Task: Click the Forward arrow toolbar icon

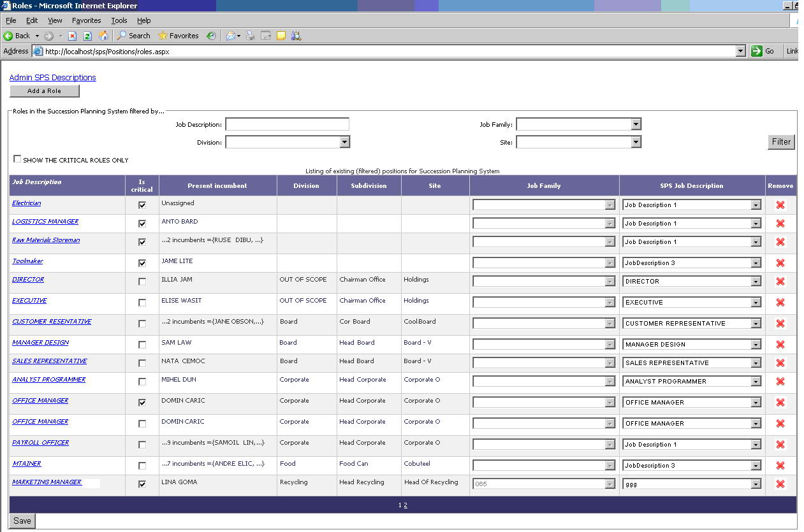Action: [x=49, y=36]
